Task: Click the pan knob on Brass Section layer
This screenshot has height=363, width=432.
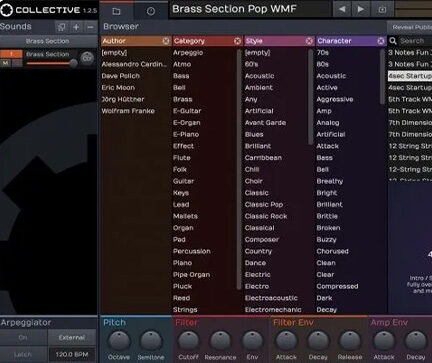Action: [87, 58]
